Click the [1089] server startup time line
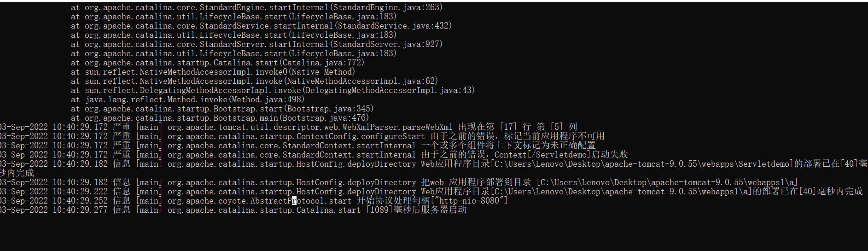Viewport: 868px width, 251px height. point(233,210)
